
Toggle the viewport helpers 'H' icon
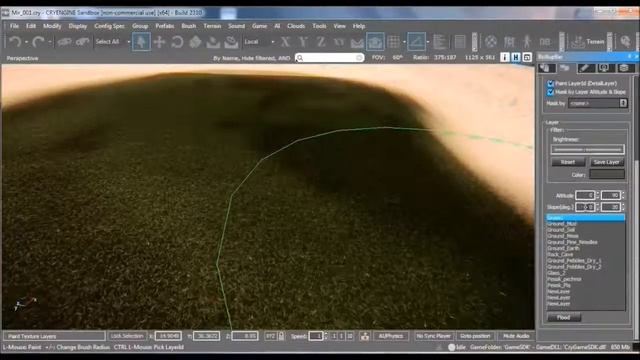tap(516, 58)
